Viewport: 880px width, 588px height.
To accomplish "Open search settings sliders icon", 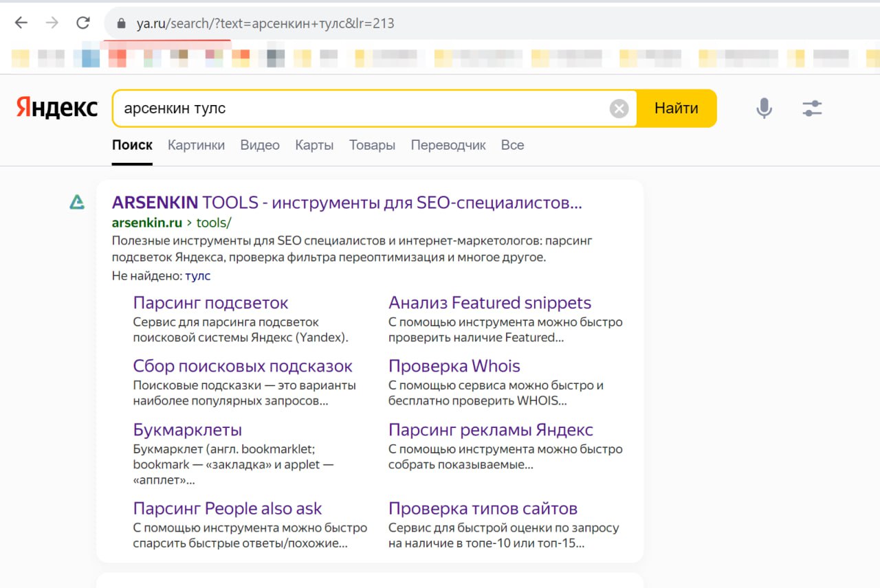I will point(812,108).
